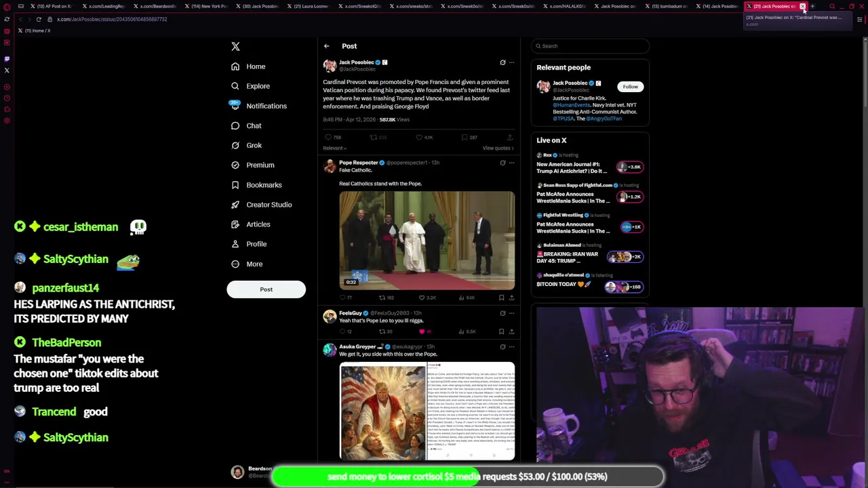This screenshot has height=488, width=868.
Task: Share Pope Respecter's reply
Action: click(511, 298)
